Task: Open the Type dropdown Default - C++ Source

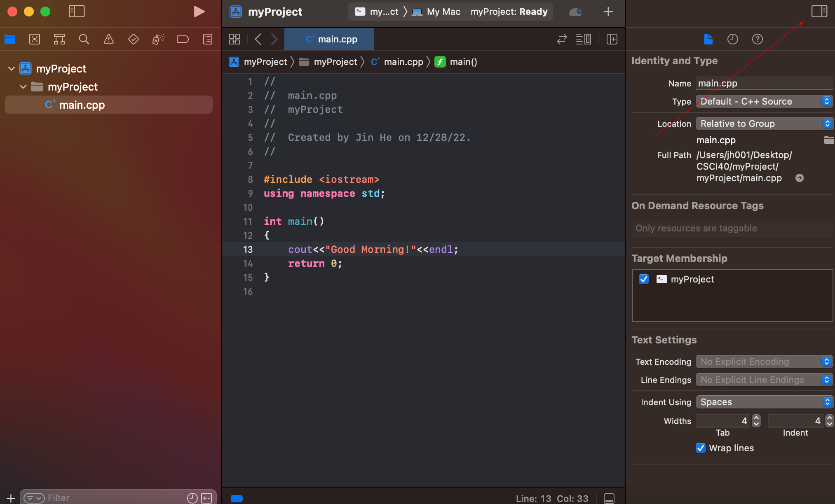Action: (764, 101)
